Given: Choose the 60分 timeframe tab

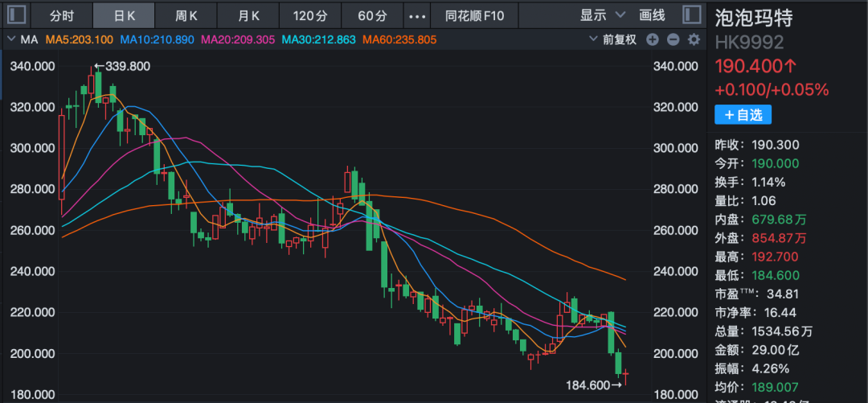Looking at the screenshot, I should [x=371, y=15].
